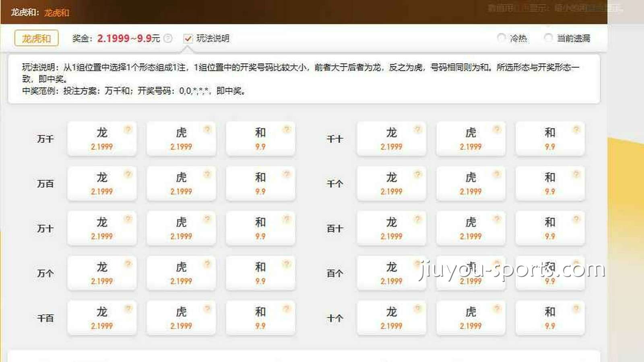Open help icon on 万十 虎 card
Screen dimensions: 644x362
tap(207, 219)
